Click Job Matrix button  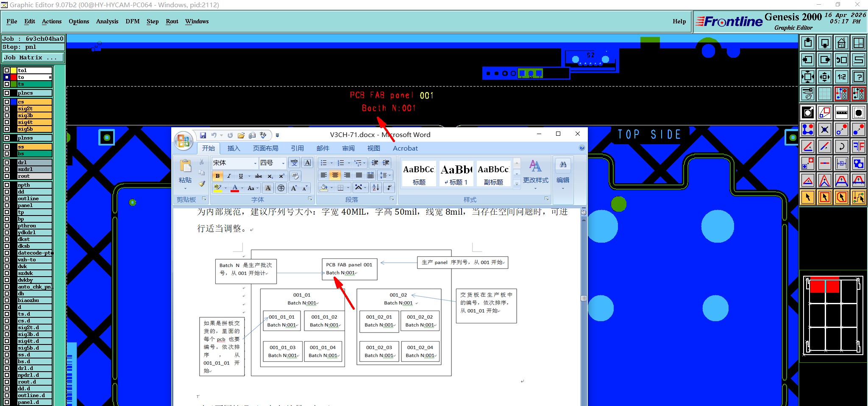pyautogui.click(x=33, y=57)
